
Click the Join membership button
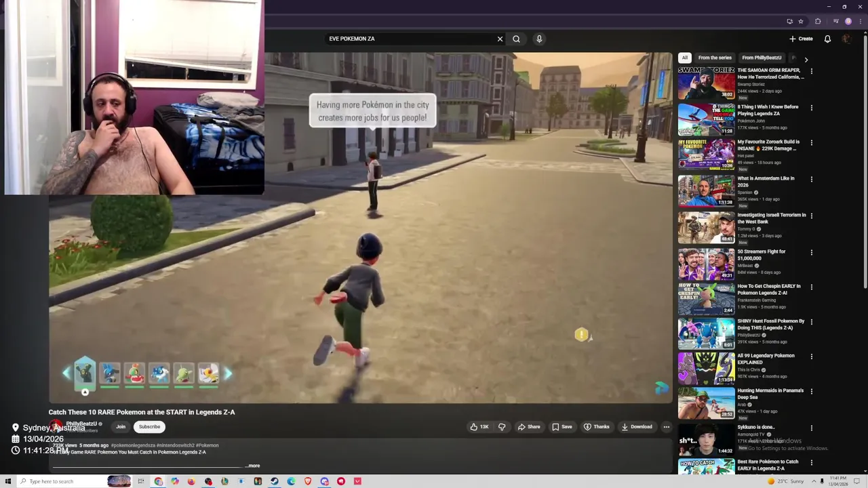pyautogui.click(x=121, y=426)
